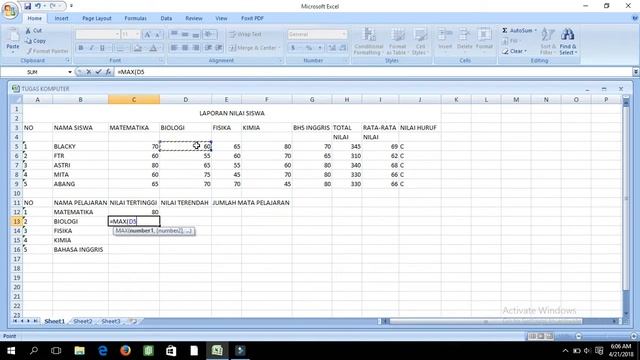Click the Decrease Indent icon

209,48
